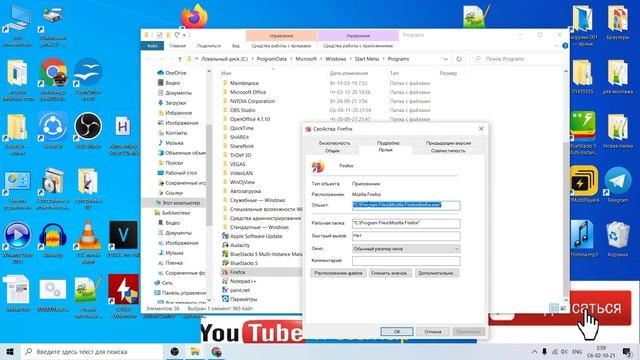
Task: Select the NVIDIA Corporation folder
Action: point(252,101)
